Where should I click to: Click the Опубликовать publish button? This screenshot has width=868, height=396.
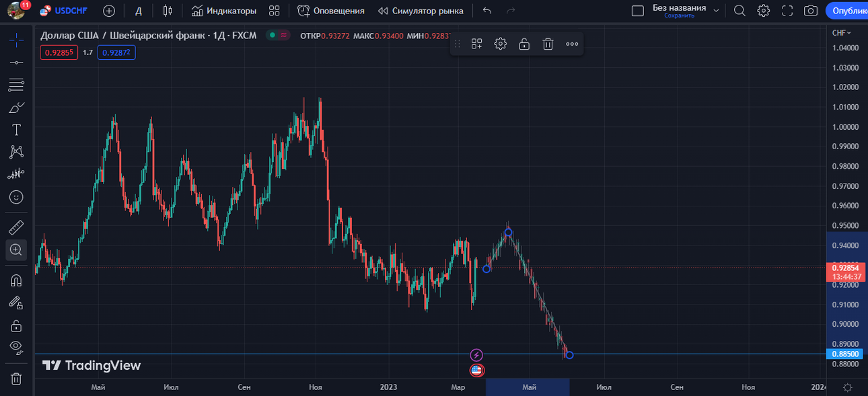point(846,11)
